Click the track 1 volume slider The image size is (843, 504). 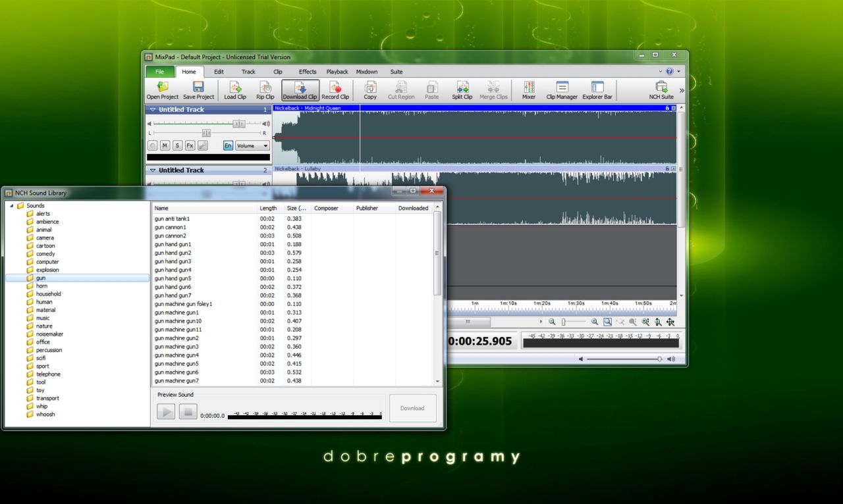239,124
